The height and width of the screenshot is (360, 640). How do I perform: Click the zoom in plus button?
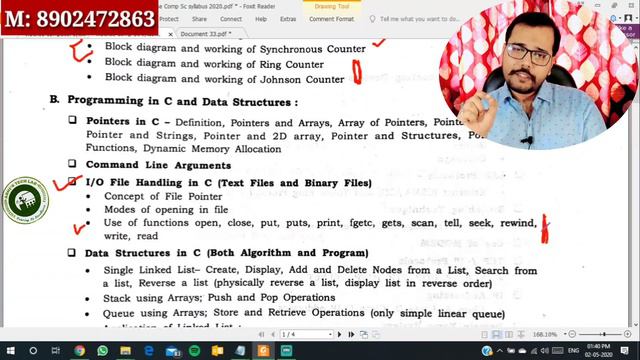coord(627,334)
